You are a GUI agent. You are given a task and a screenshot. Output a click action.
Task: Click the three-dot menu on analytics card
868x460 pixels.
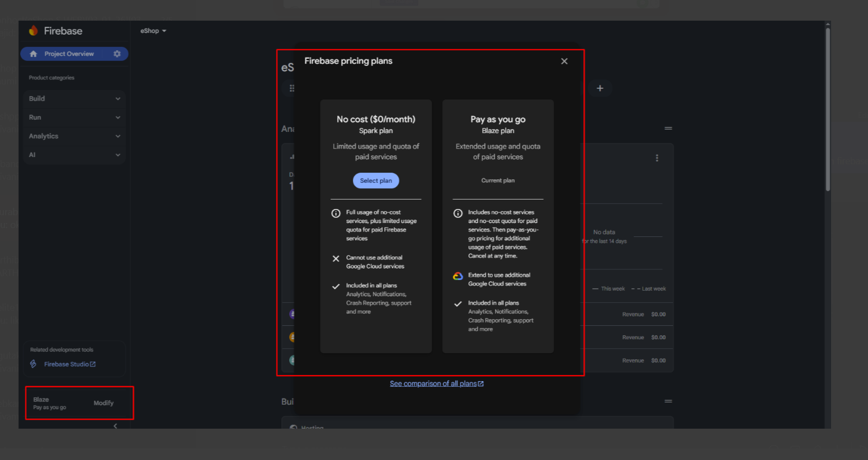[x=657, y=158]
